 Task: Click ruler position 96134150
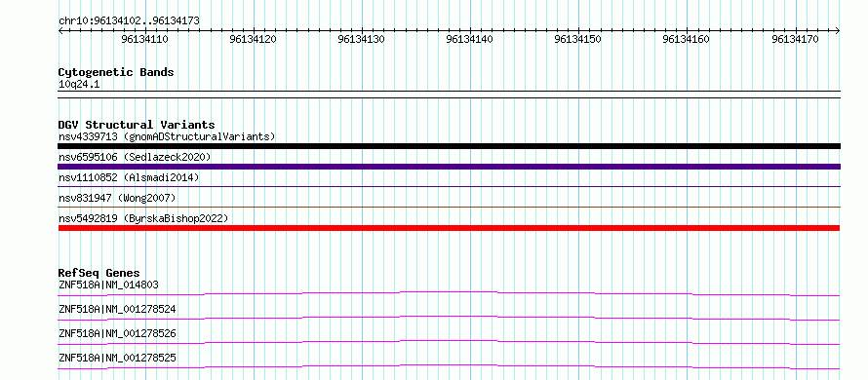coord(578,39)
